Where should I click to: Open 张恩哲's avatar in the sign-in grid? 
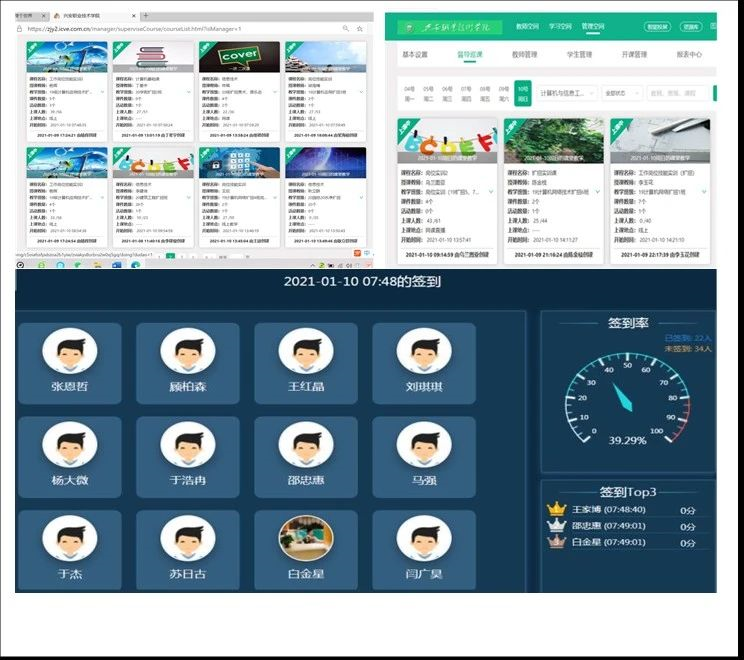[x=70, y=351]
